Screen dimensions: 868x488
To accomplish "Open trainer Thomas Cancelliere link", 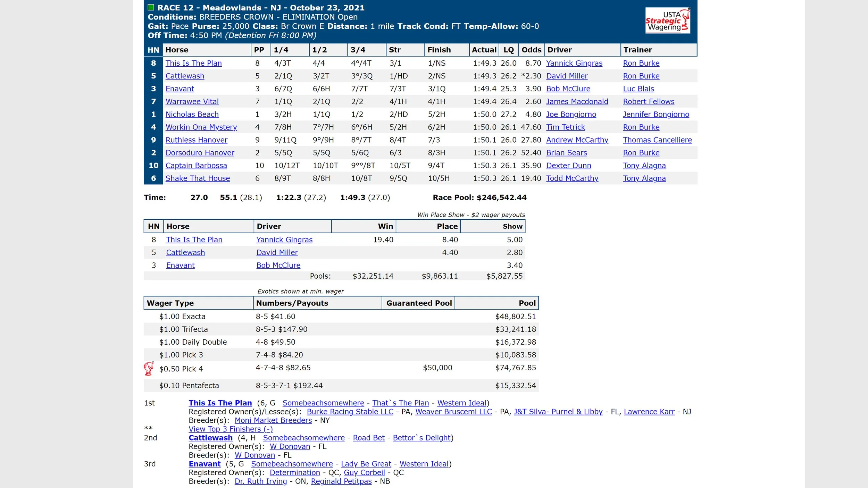I will coord(657,140).
